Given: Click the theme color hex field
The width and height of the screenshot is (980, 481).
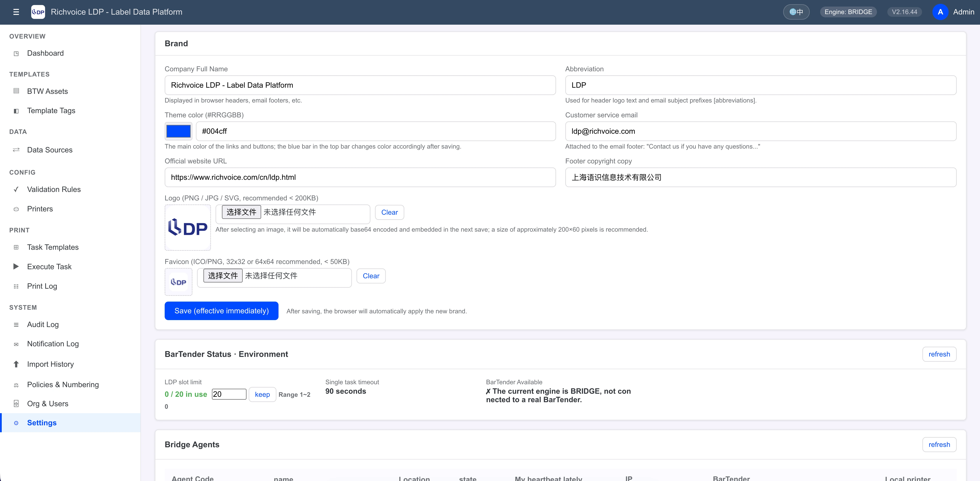Looking at the screenshot, I should coord(375,131).
